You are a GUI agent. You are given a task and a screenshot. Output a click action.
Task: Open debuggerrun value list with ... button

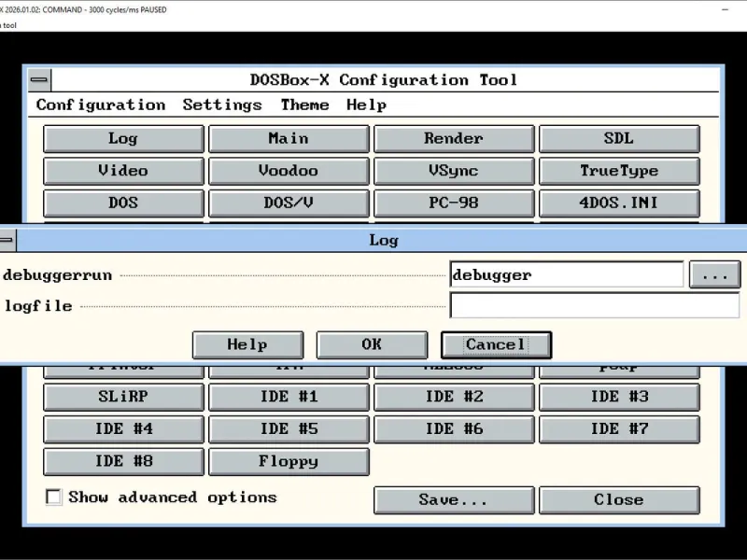click(x=714, y=274)
